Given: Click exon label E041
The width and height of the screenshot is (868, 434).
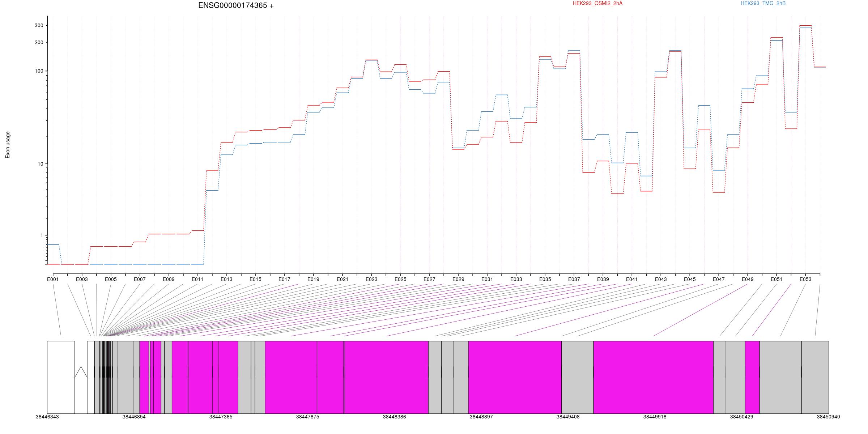Looking at the screenshot, I should [x=632, y=279].
